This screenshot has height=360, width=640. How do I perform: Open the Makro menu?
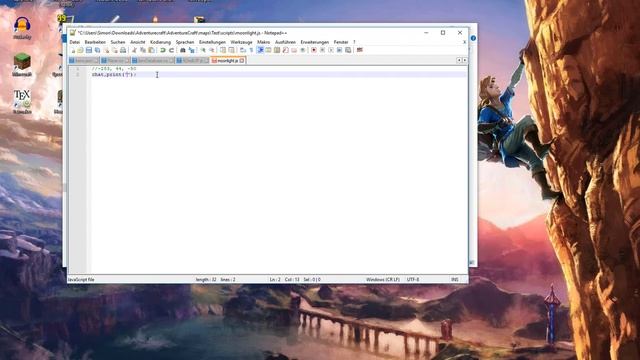pyautogui.click(x=263, y=42)
